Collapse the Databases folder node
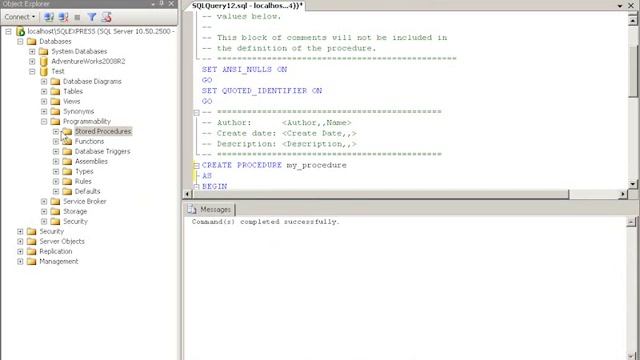640x360 pixels. [20, 41]
